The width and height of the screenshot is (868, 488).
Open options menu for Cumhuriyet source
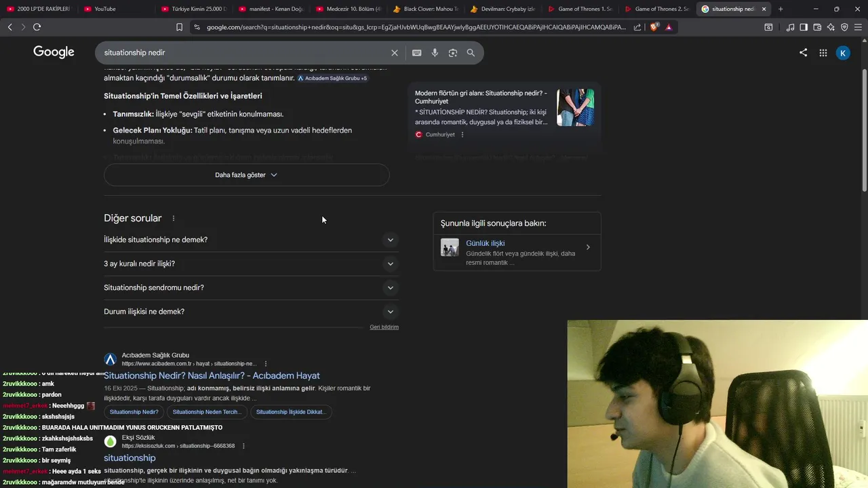(462, 135)
